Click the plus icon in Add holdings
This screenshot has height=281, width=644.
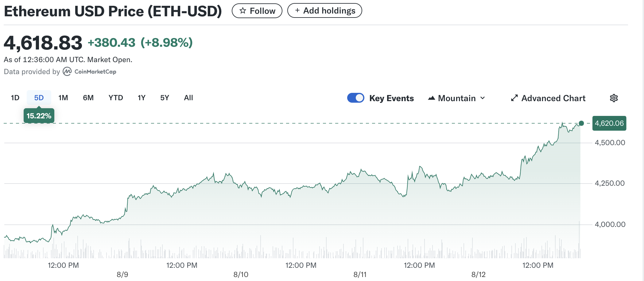[297, 10]
